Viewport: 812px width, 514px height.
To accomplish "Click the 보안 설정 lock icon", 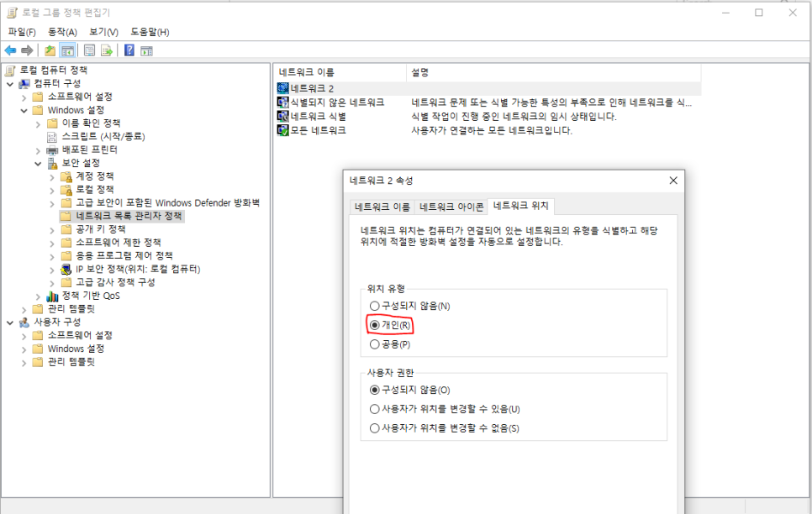I will click(x=52, y=163).
